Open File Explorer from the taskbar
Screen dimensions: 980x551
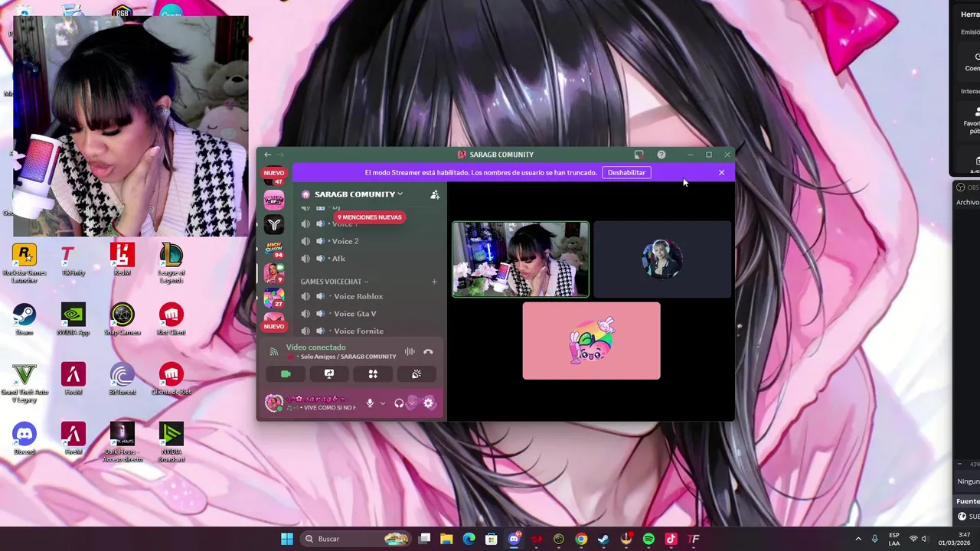click(446, 539)
